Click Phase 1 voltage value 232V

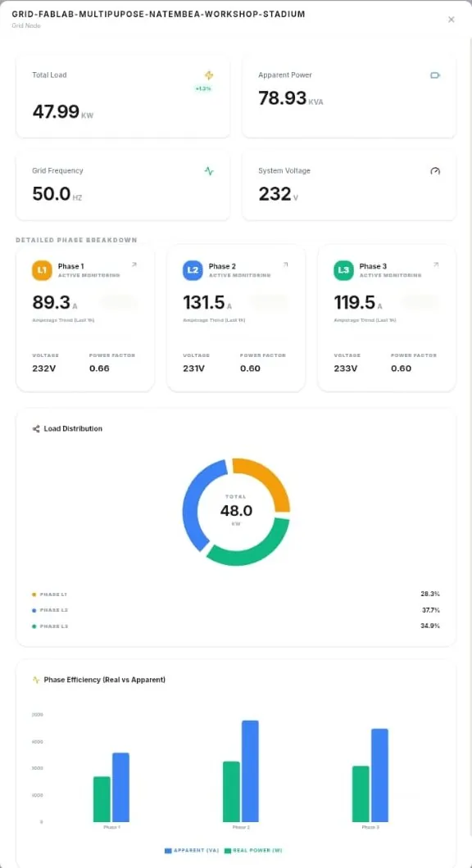pos(43,368)
